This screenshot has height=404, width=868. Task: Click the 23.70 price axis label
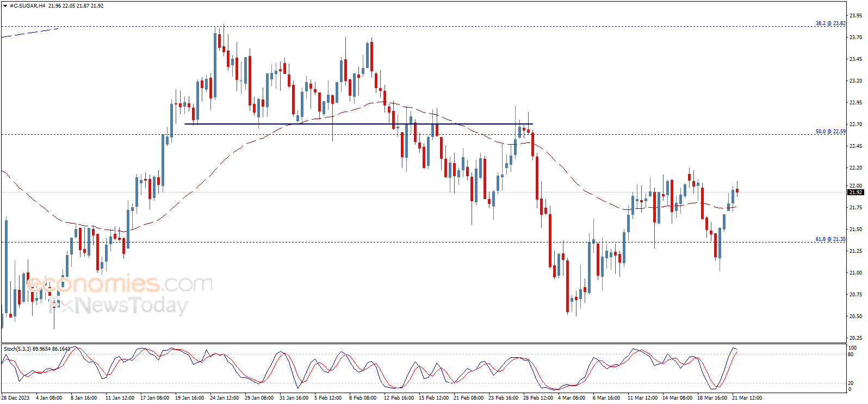click(855, 38)
